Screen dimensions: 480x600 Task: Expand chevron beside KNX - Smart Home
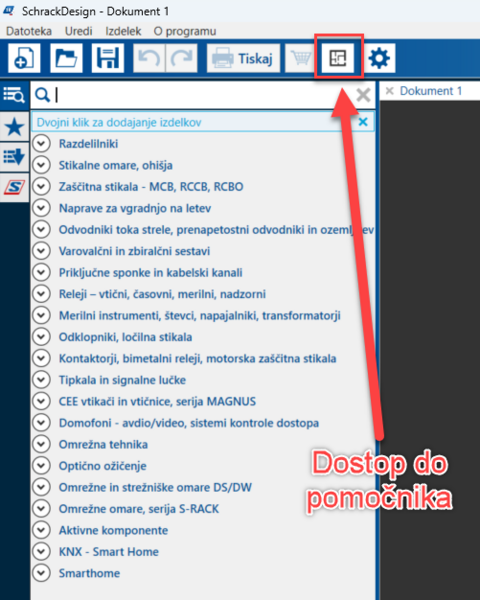tap(41, 551)
